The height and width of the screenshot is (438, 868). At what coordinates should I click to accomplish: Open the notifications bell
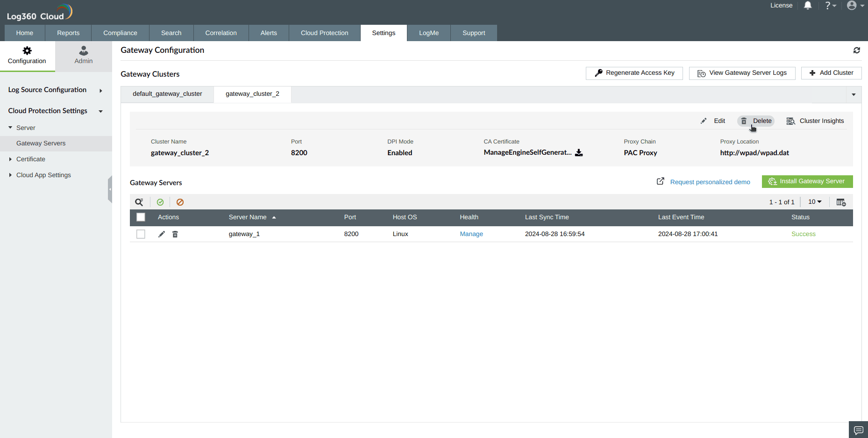pos(808,6)
